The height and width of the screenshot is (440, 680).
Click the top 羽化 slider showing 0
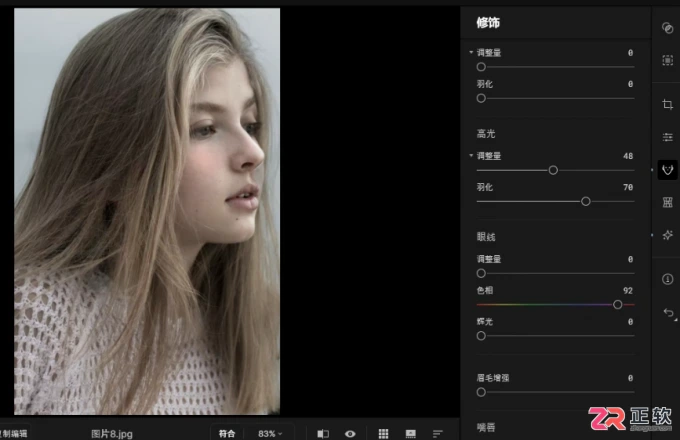[x=556, y=98]
